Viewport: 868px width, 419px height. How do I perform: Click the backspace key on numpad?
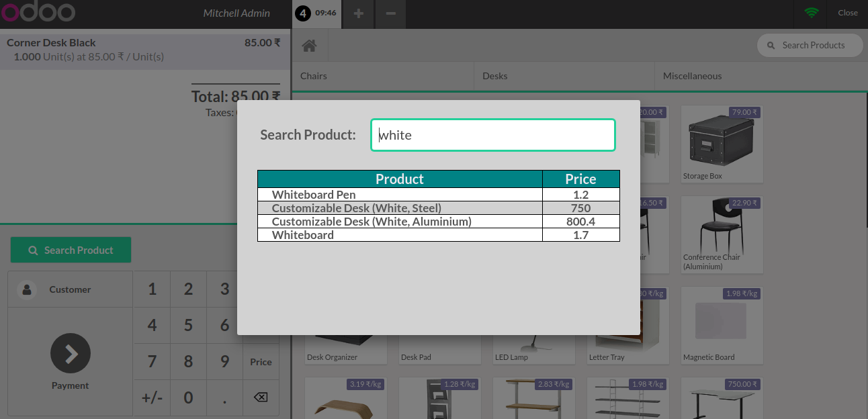(x=261, y=398)
